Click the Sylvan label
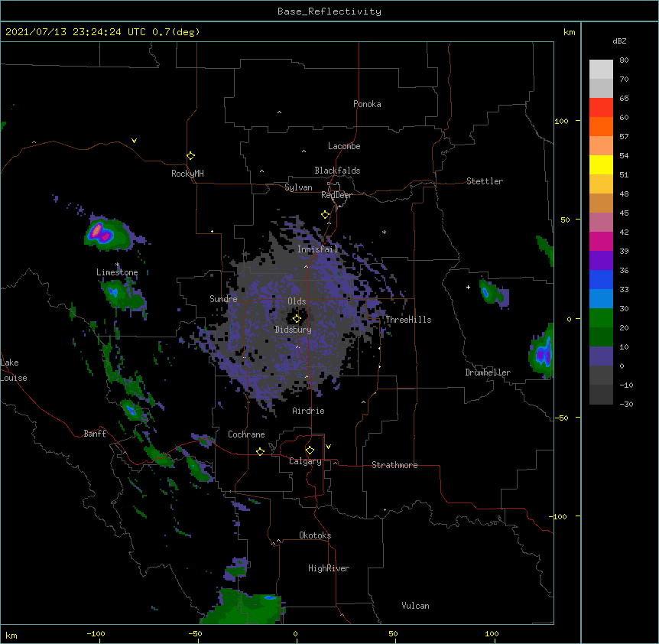Image resolution: width=659 pixels, height=644 pixels. tap(298, 187)
